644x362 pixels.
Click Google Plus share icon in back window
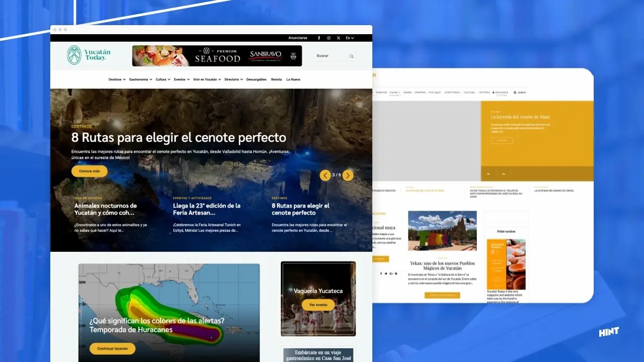[391, 274]
